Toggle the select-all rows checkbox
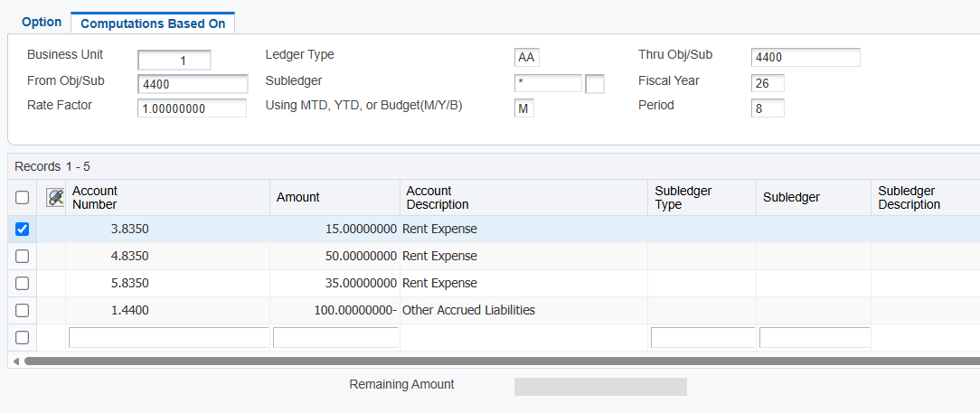 (x=22, y=197)
